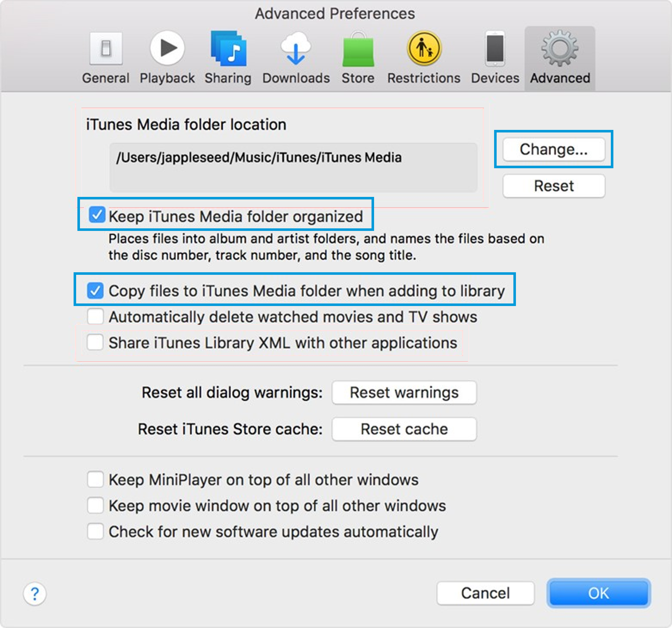Uncheck Keep iTunes Media folder organized
Image resolution: width=672 pixels, height=628 pixels.
(97, 215)
